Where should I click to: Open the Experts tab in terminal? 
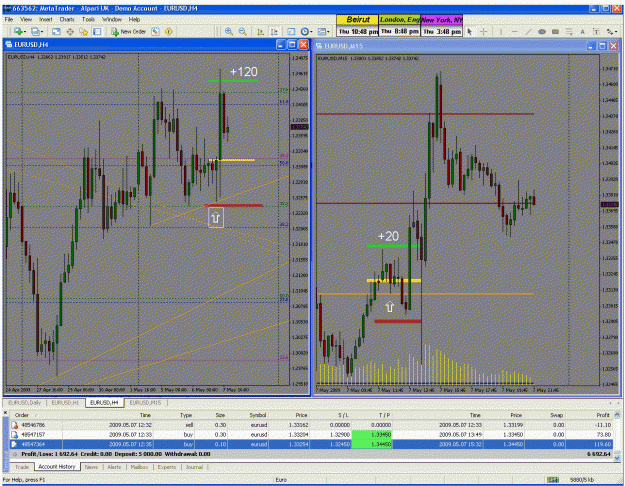tap(167, 467)
